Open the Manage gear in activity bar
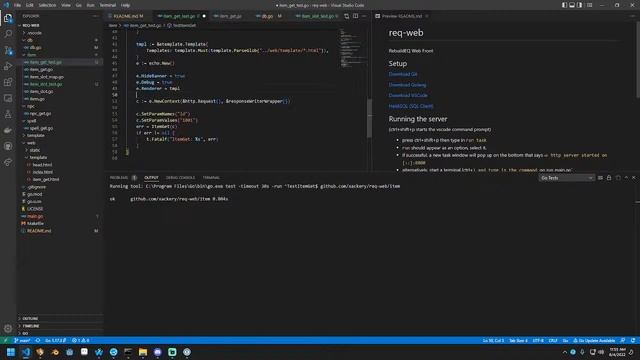 click(x=8, y=328)
